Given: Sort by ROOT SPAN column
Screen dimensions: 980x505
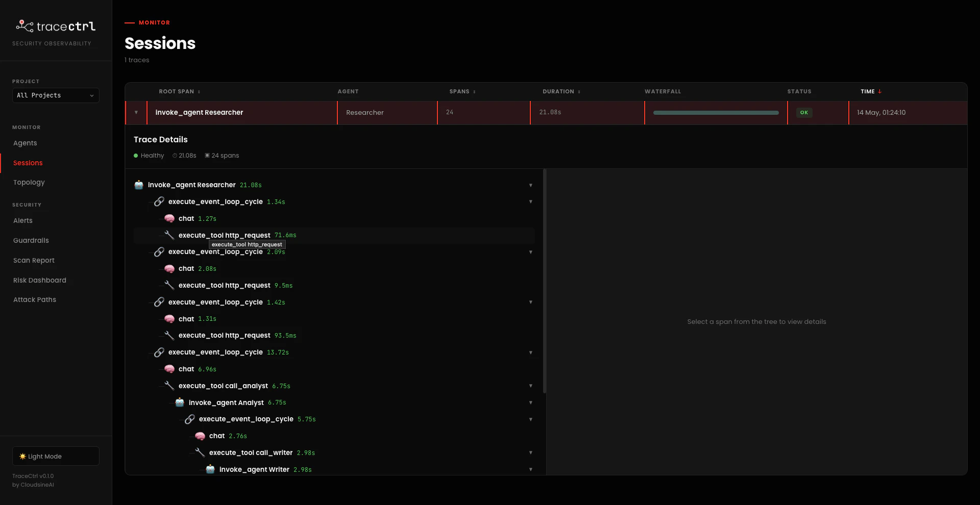Looking at the screenshot, I should [180, 91].
